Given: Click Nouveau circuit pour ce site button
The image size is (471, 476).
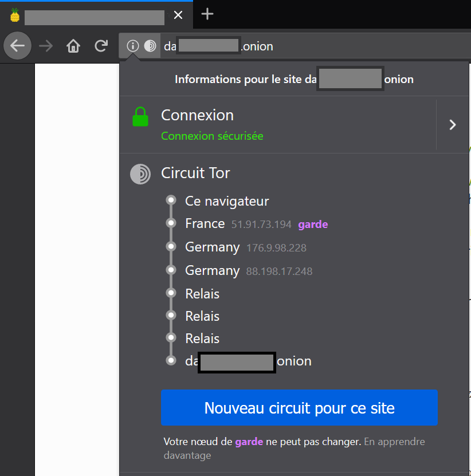Looking at the screenshot, I should coord(299,408).
